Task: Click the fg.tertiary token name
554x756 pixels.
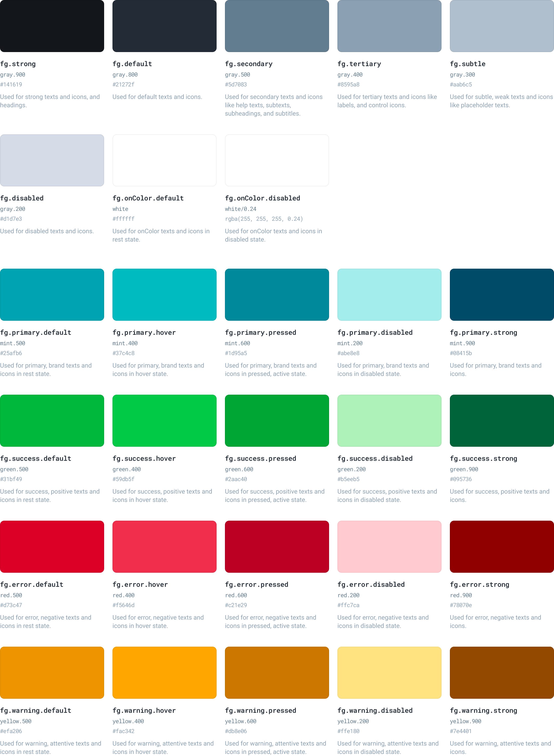Action: [359, 64]
